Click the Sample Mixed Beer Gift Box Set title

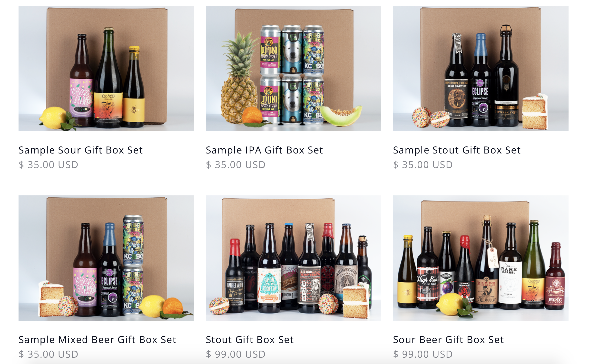tap(98, 340)
